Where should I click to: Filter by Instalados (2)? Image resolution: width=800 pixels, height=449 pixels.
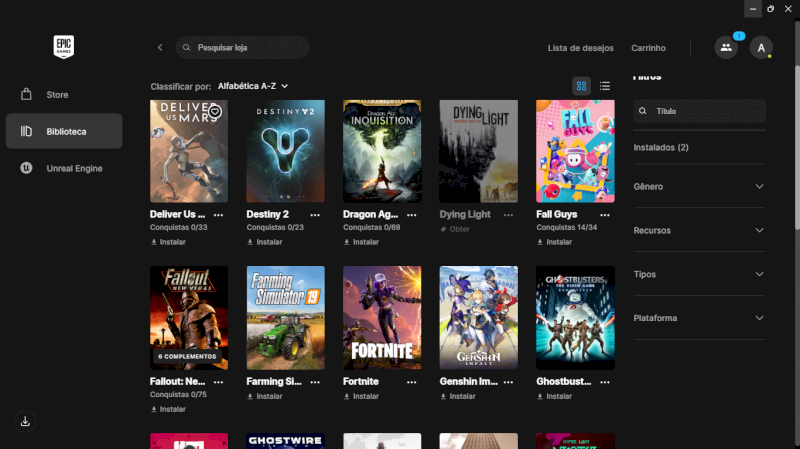point(661,147)
